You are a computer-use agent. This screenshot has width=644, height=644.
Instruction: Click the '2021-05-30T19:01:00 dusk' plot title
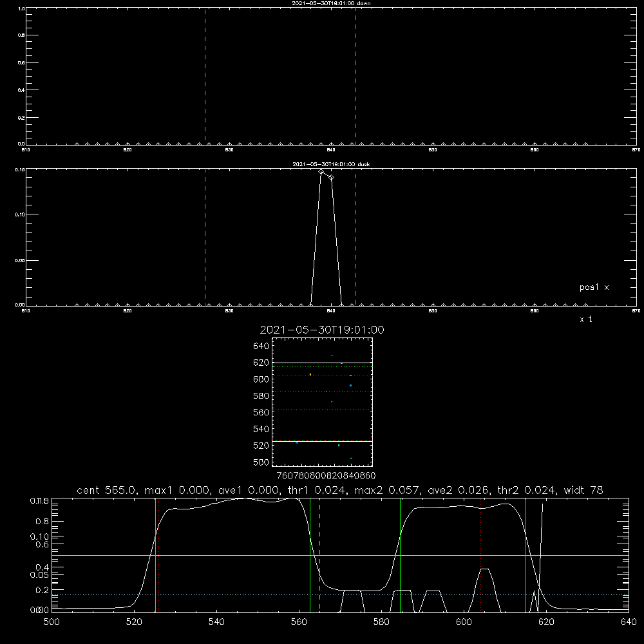[331, 164]
